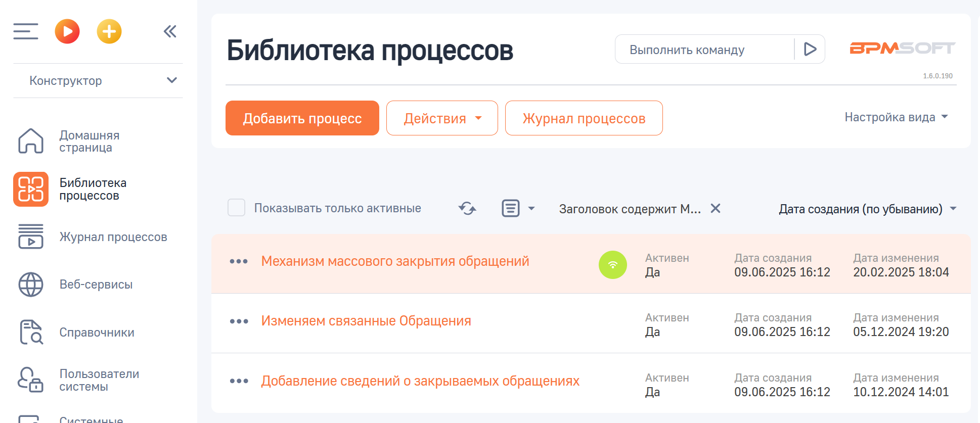Remove the Заголовок содержит filter
This screenshot has height=423, width=980.
(x=716, y=208)
